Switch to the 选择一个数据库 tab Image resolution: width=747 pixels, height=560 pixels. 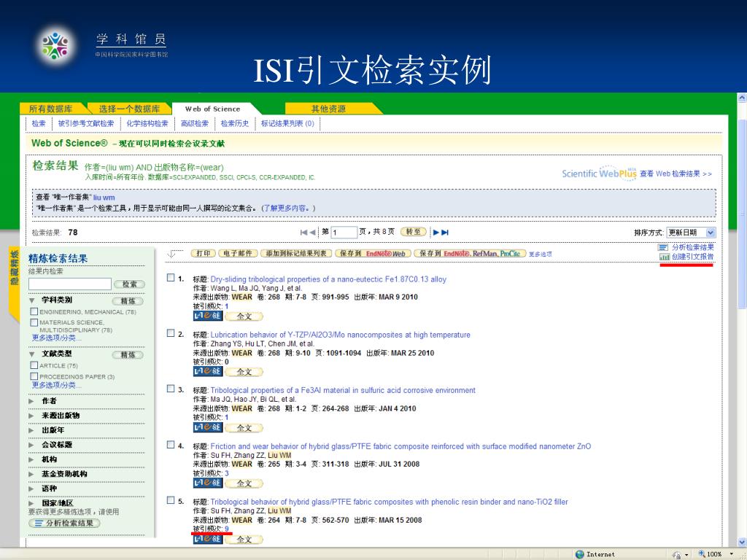(x=130, y=109)
